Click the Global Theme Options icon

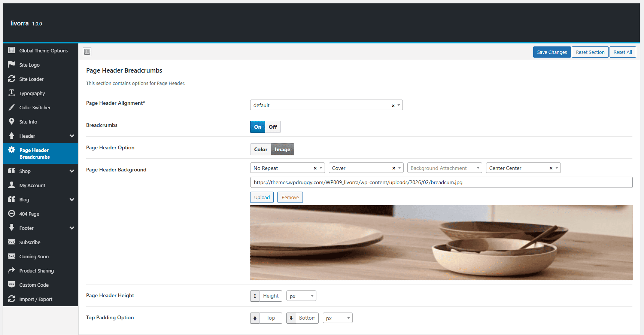tap(12, 50)
